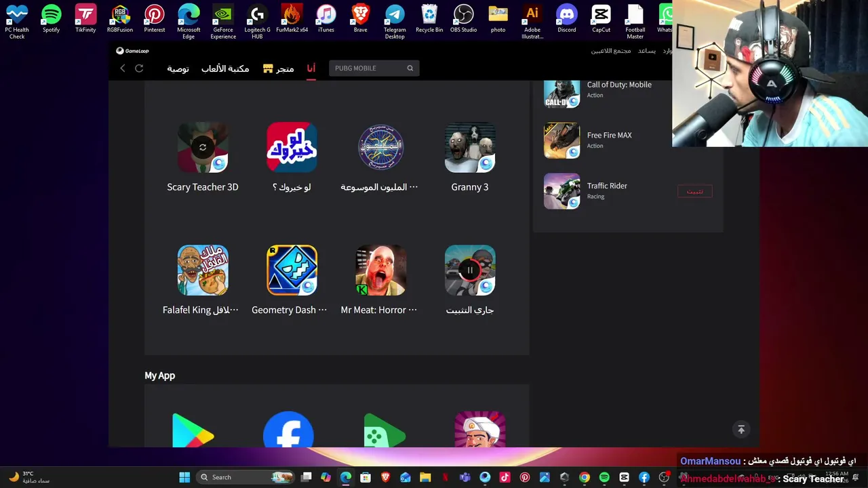Open the weather widget showing 31°C
Screen dimensions: 868x488
tap(28, 477)
